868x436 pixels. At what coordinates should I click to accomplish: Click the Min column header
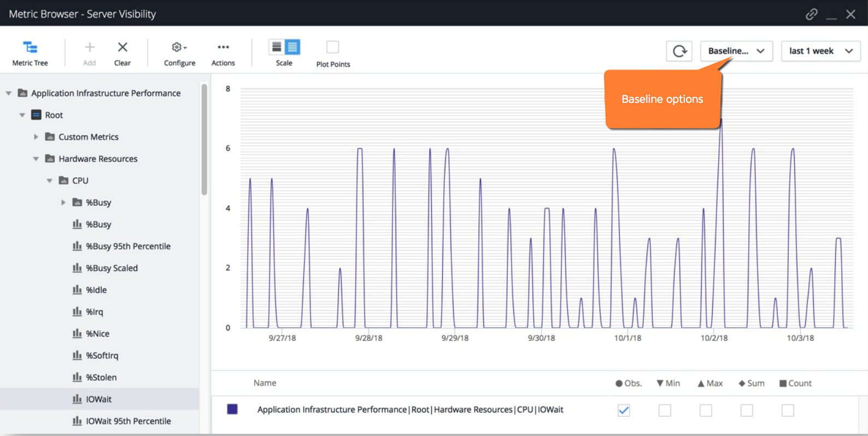pos(668,383)
